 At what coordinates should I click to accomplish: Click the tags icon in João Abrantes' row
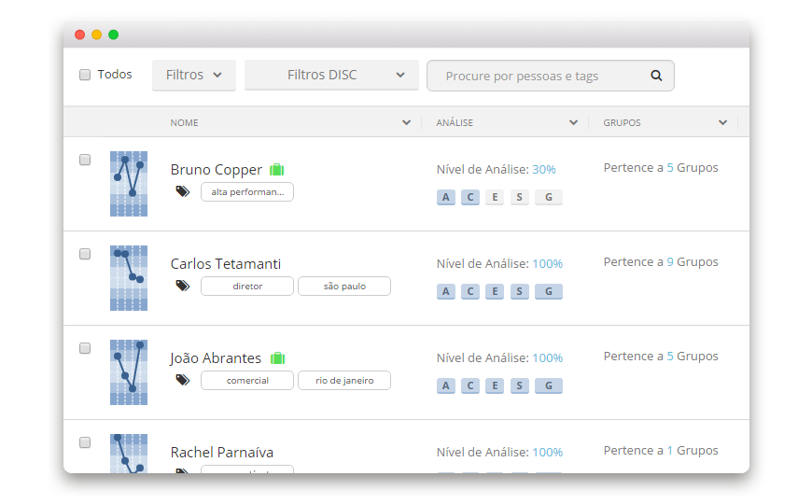click(x=182, y=380)
